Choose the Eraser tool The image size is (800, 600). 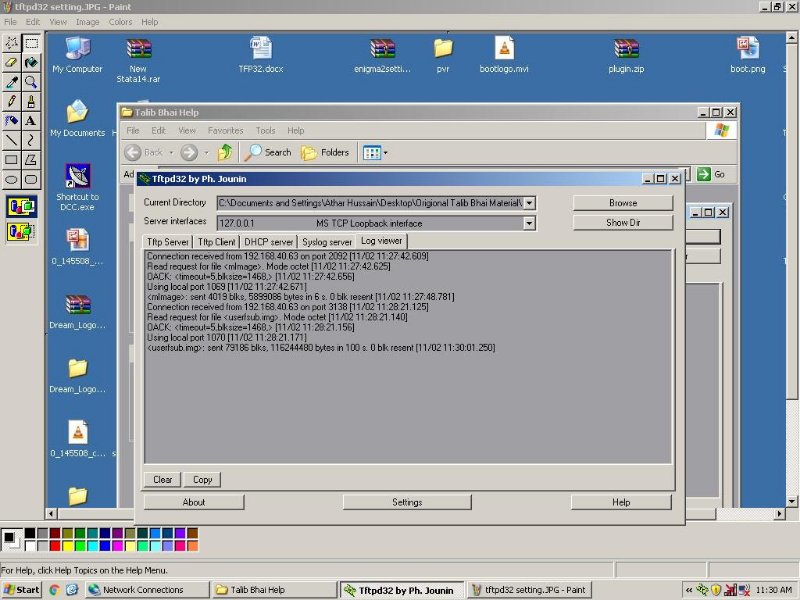[11, 63]
